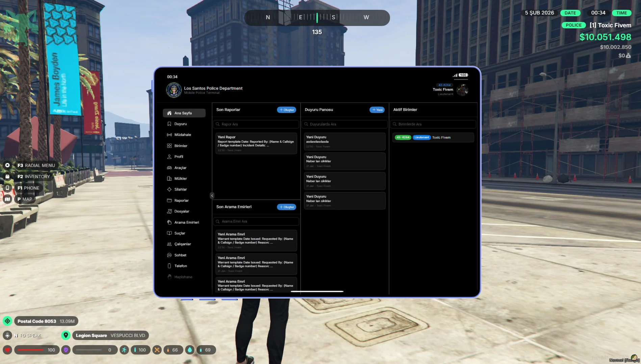
Task: Click the Silahlar crosshair icon
Action: [169, 189]
